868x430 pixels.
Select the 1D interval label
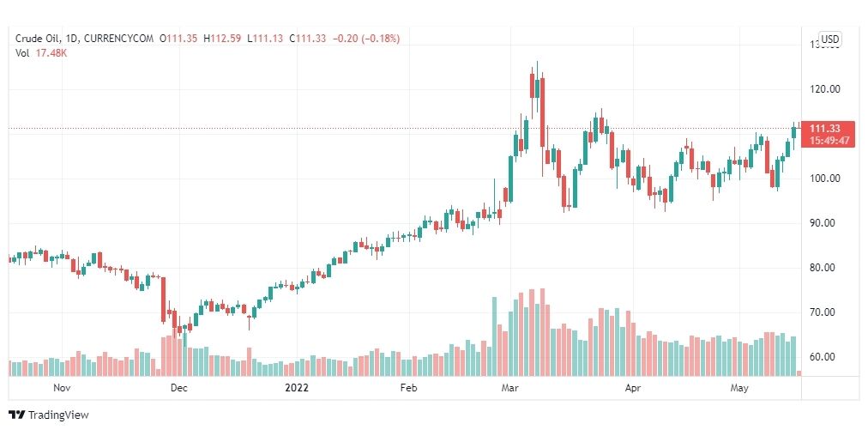click(x=72, y=39)
